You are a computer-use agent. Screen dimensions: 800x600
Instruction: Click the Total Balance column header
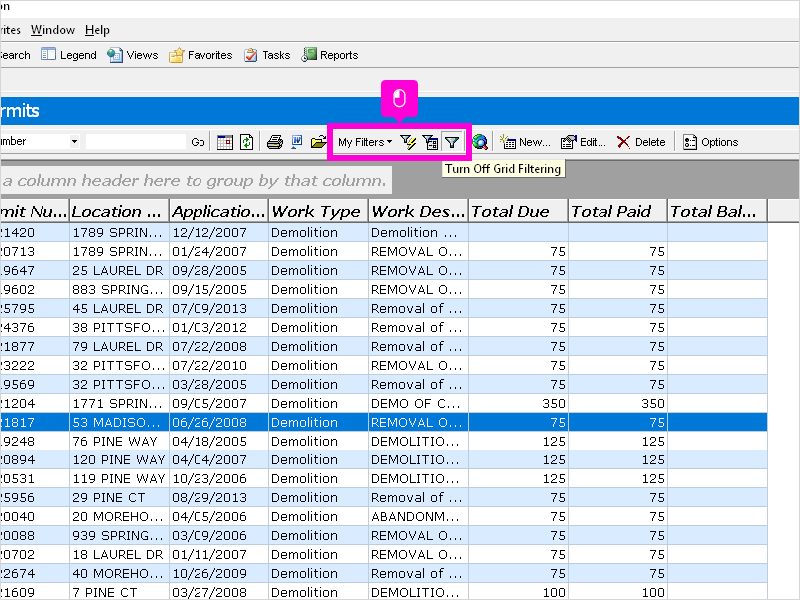coord(717,211)
